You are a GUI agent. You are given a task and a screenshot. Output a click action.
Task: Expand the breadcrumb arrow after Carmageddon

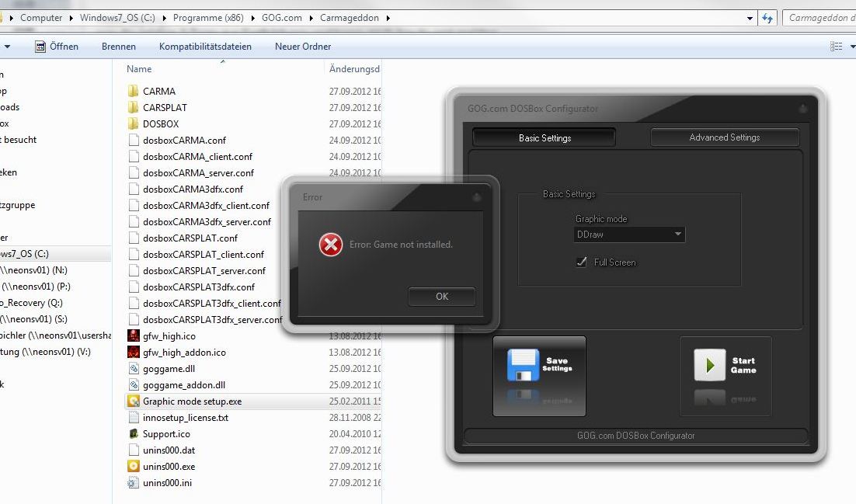click(x=388, y=18)
